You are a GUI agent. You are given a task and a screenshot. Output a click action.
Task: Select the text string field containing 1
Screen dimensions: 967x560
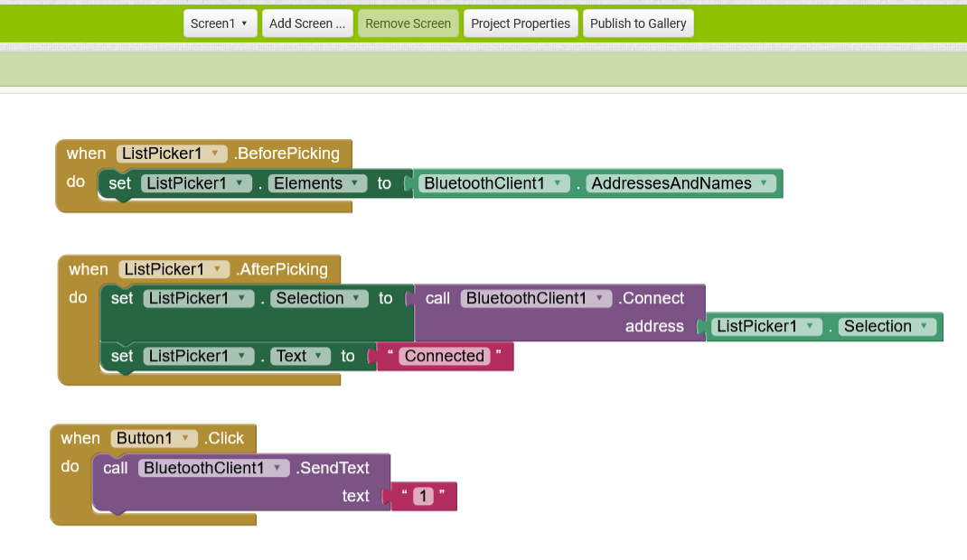click(x=424, y=496)
